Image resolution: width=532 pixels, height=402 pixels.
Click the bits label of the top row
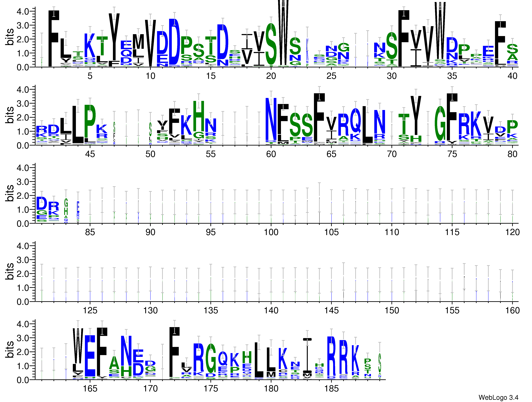point(10,37)
